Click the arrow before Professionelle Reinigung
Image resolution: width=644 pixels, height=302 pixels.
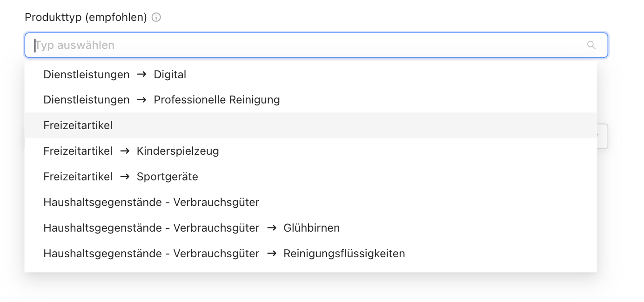(142, 100)
